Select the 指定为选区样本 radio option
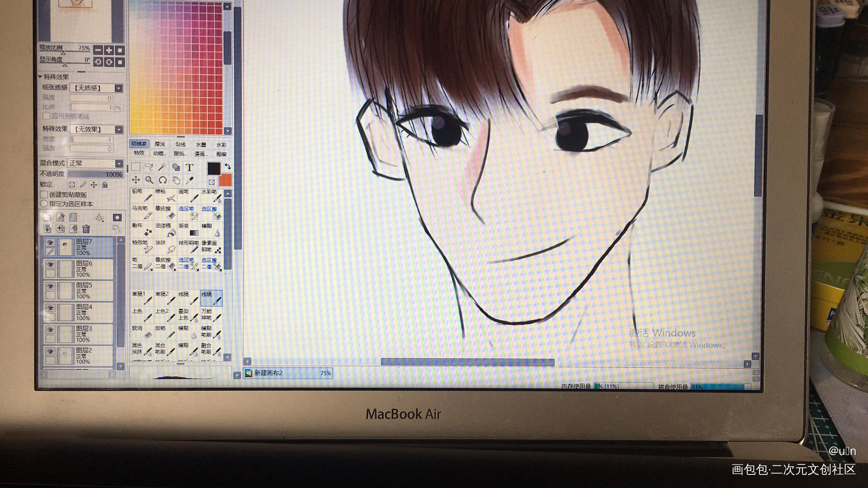This screenshot has width=868, height=488. [x=44, y=204]
